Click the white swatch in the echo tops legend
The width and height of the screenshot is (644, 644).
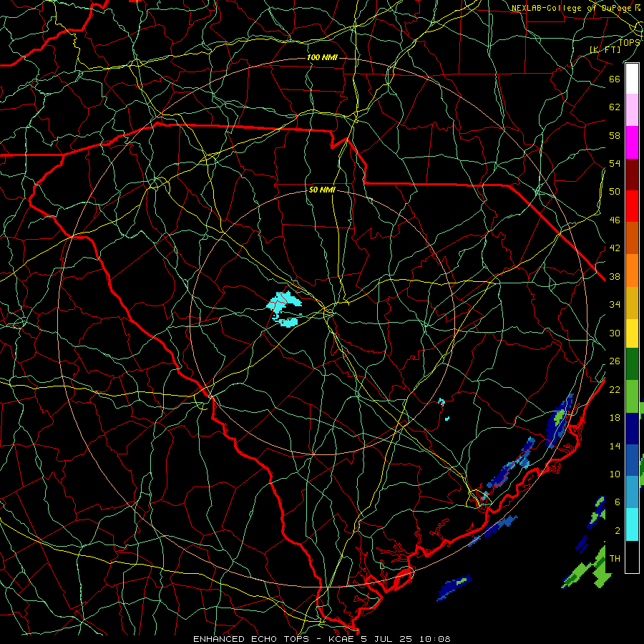[x=632, y=79]
